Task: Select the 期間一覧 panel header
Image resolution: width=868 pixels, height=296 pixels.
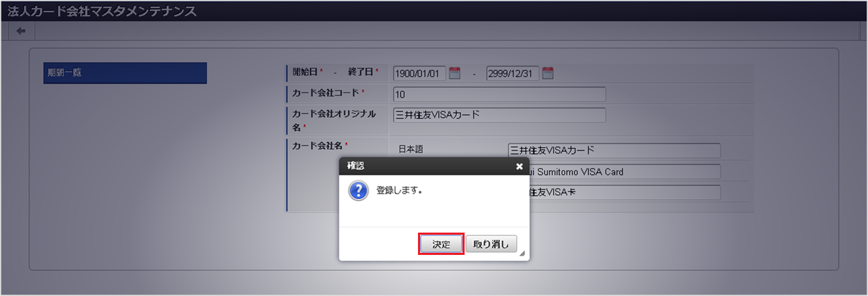Action: (x=125, y=73)
